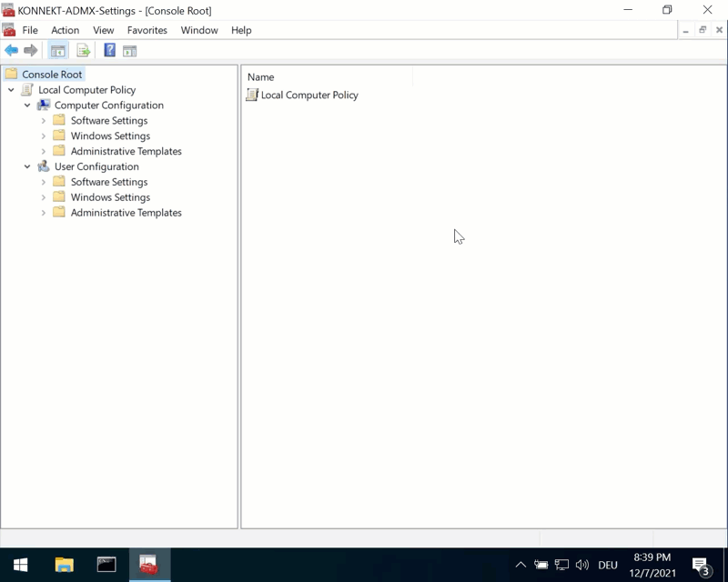The height and width of the screenshot is (582, 728).
Task: Click the MMC toolbox icon in menu bar
Action: pyautogui.click(x=9, y=30)
